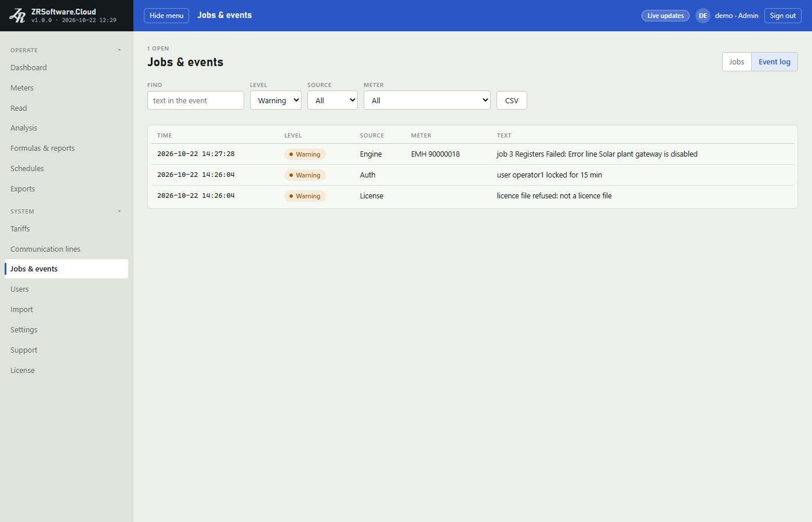Image resolution: width=812 pixels, height=522 pixels.
Task: Click the ZRSoftware logo icon
Action: [x=17, y=16]
